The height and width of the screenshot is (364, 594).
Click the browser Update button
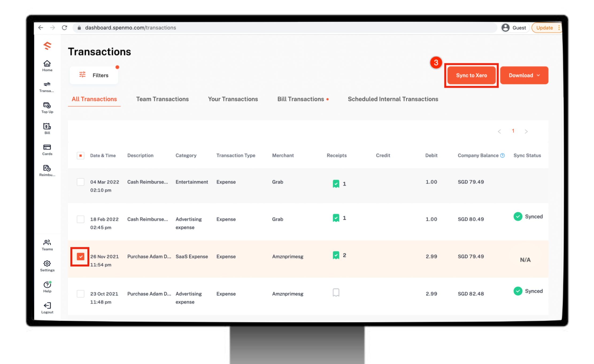(x=544, y=28)
